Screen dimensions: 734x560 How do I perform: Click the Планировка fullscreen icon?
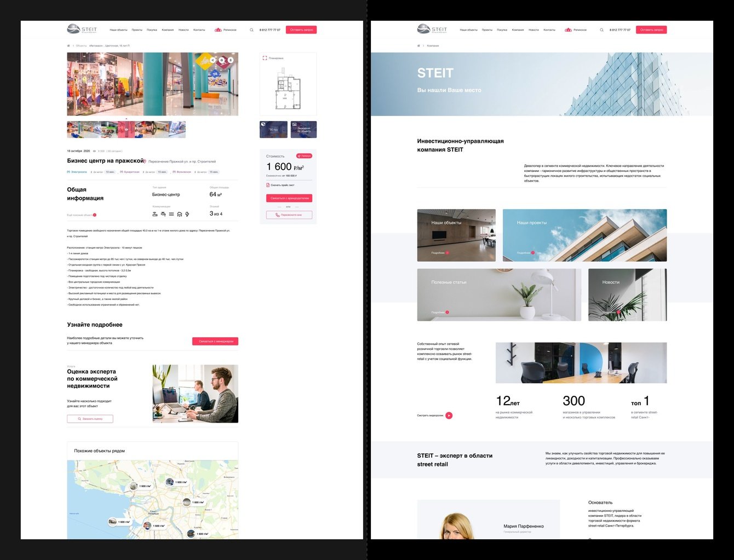point(265,58)
